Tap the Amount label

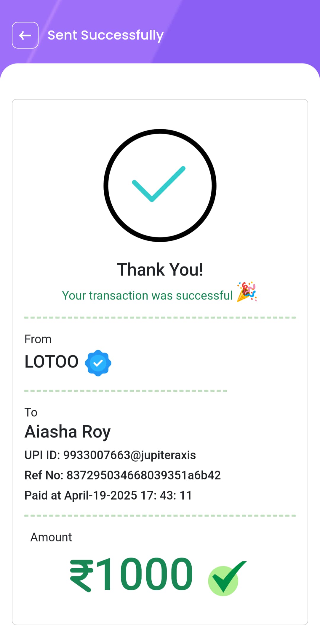click(x=51, y=537)
